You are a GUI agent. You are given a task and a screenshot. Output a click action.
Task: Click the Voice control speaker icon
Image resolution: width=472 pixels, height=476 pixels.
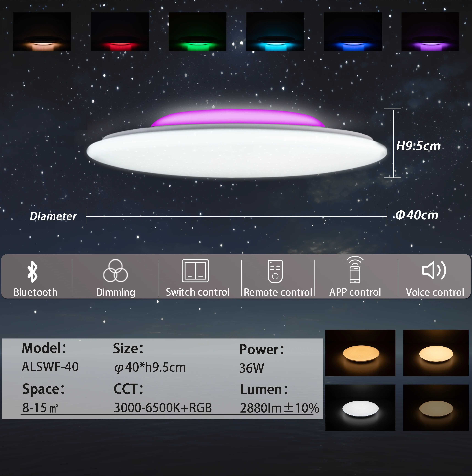pos(434,270)
